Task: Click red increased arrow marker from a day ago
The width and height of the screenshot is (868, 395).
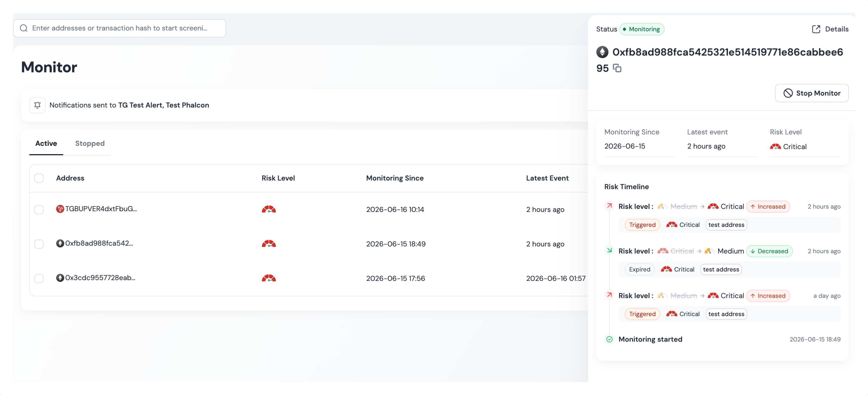Action: tap(609, 295)
